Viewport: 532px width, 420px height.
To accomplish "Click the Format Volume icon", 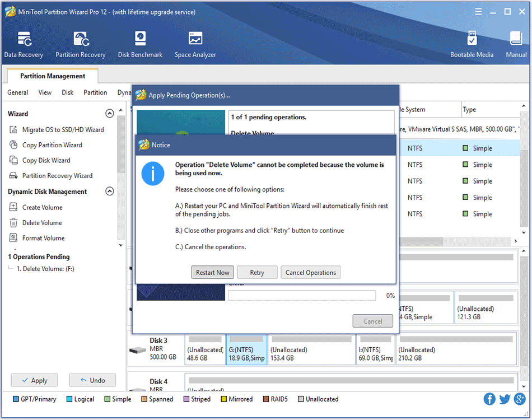I will 13,238.
